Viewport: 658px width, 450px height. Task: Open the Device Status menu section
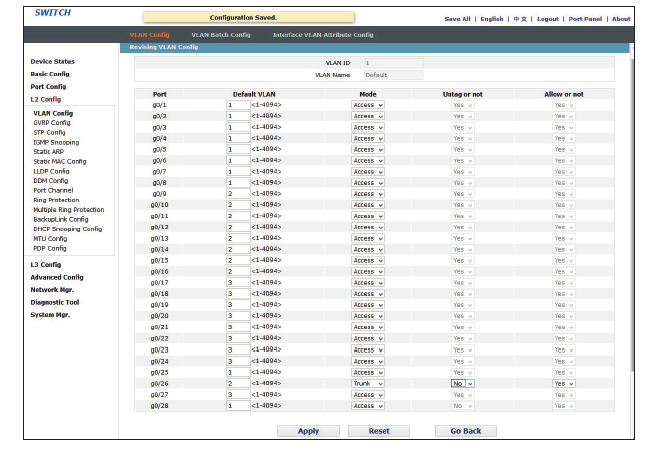[52, 62]
